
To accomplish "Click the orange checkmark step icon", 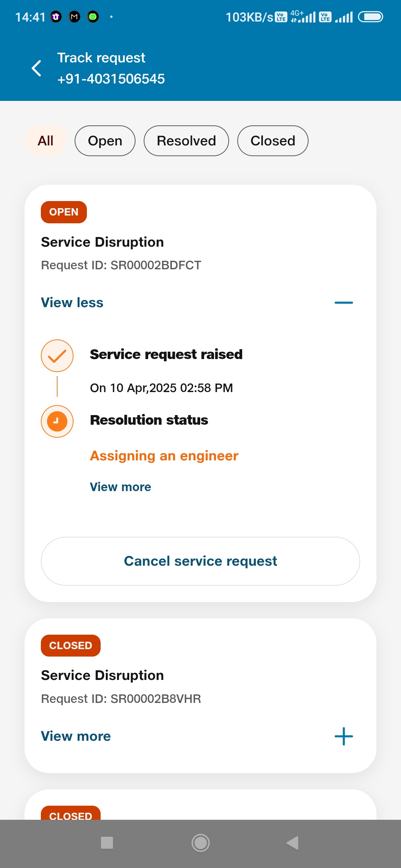I will [57, 356].
